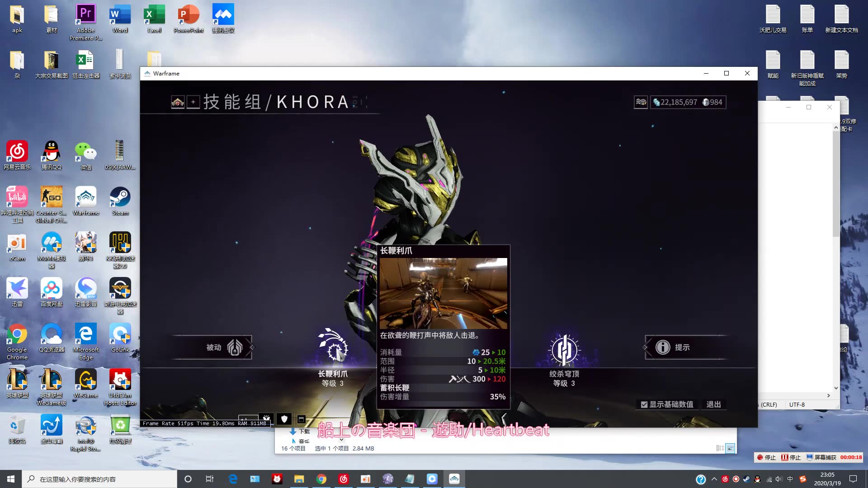Open the 回收站 recycle bin

pos(17,429)
